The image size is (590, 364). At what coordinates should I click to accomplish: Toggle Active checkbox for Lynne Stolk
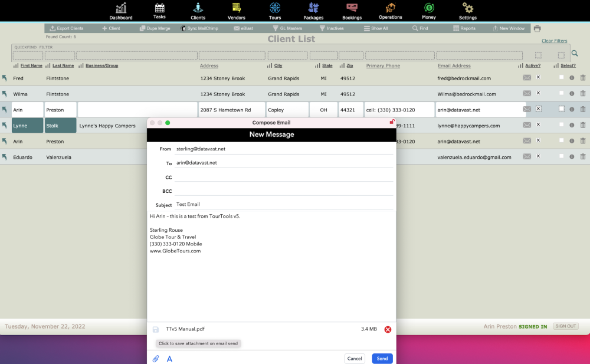538,124
